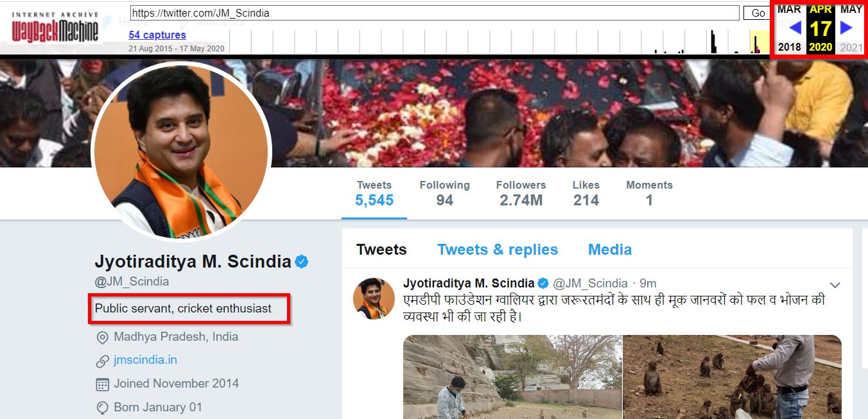Screen dimensions: 868x419
Task: Click the verified badge beside profile name
Action: click(302, 262)
